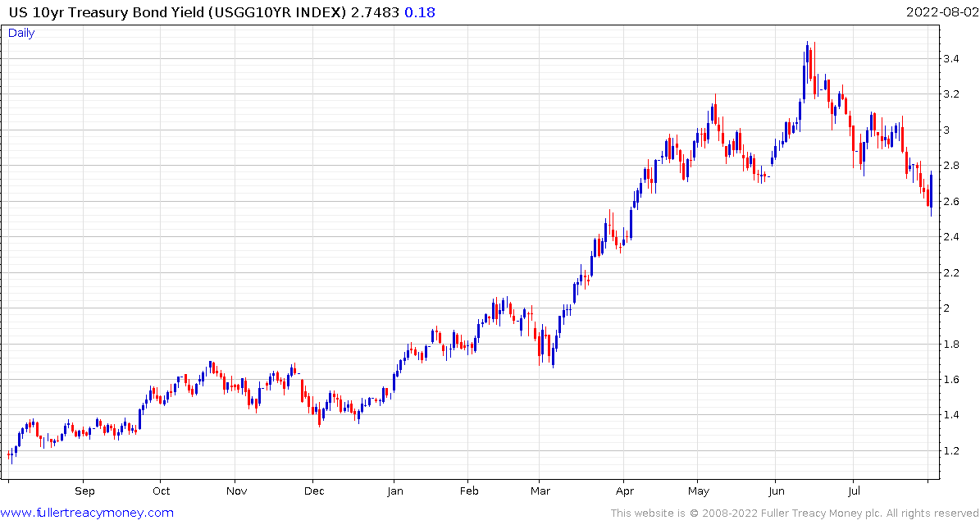Click the 'May' month label on x-axis

pos(699,491)
